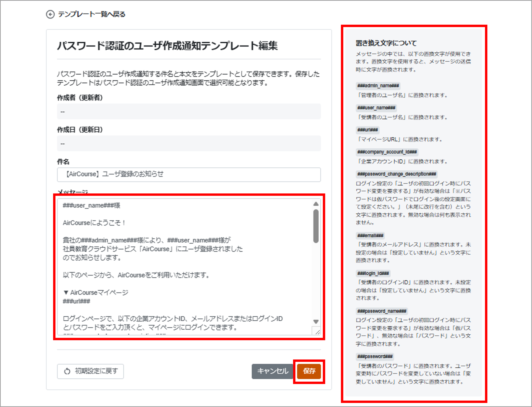Go back via テンプレート一覧へ戻る link
This screenshot has width=532, height=407.
pyautogui.click(x=92, y=14)
